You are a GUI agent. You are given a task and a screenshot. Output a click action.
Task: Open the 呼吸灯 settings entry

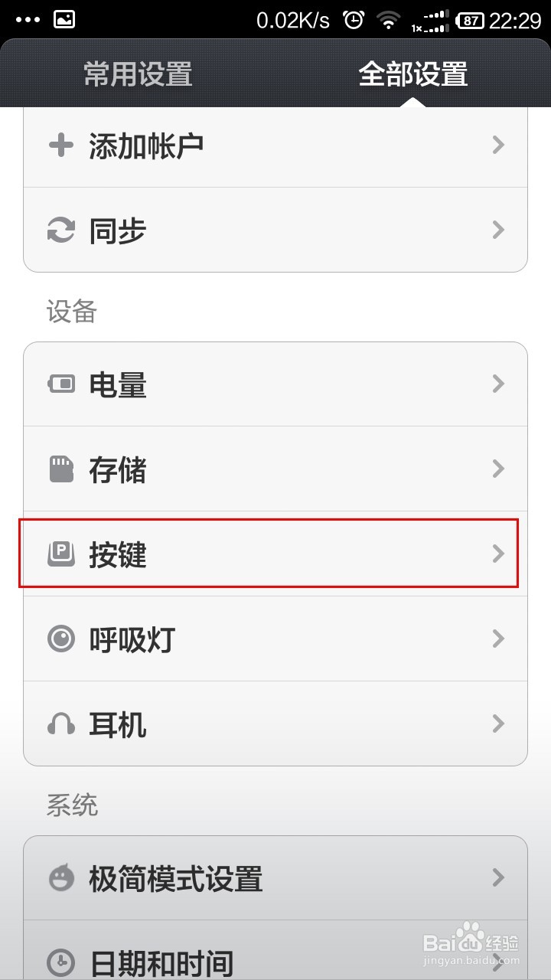click(x=275, y=639)
